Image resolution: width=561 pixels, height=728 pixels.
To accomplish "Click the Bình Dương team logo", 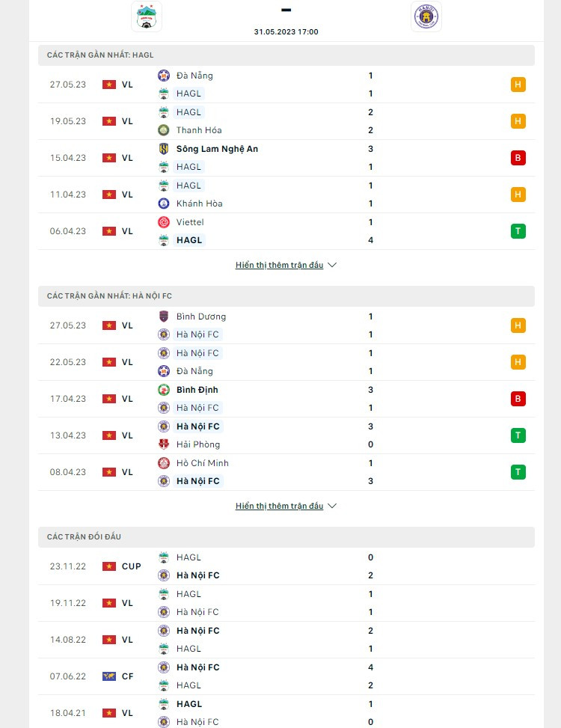I will 164,316.
